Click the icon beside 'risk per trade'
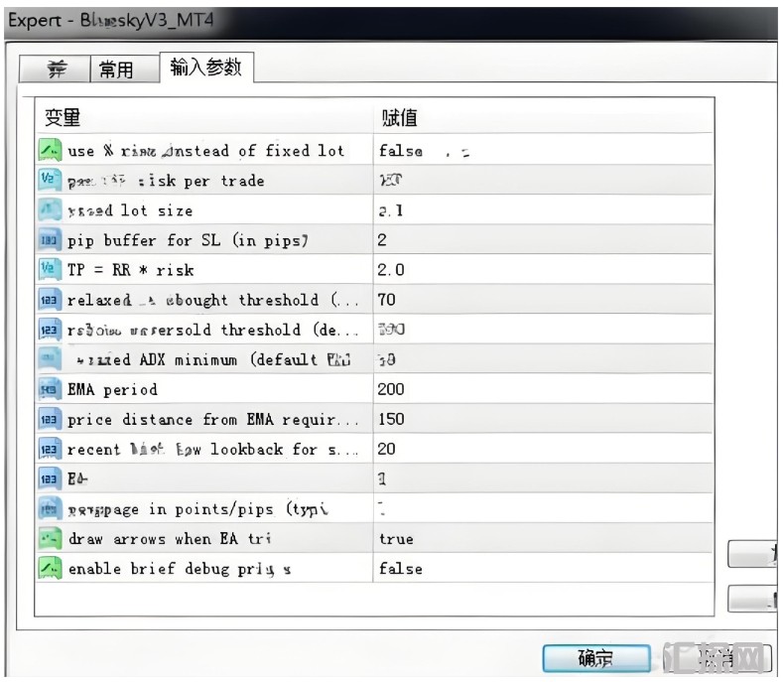Image resolution: width=784 pixels, height=682 pixels. tap(50, 181)
